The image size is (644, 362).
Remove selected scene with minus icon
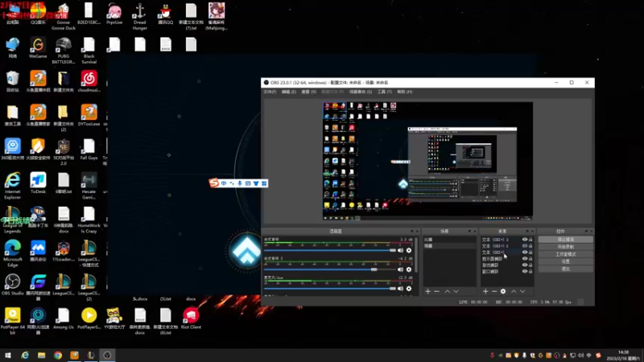coord(436,291)
